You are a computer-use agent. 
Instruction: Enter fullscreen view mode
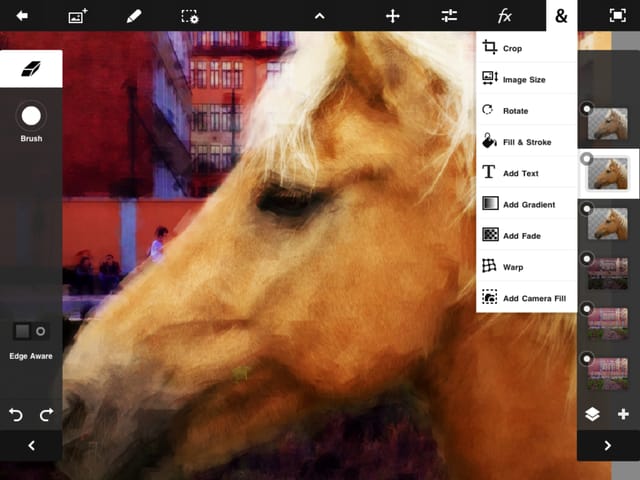click(x=618, y=16)
